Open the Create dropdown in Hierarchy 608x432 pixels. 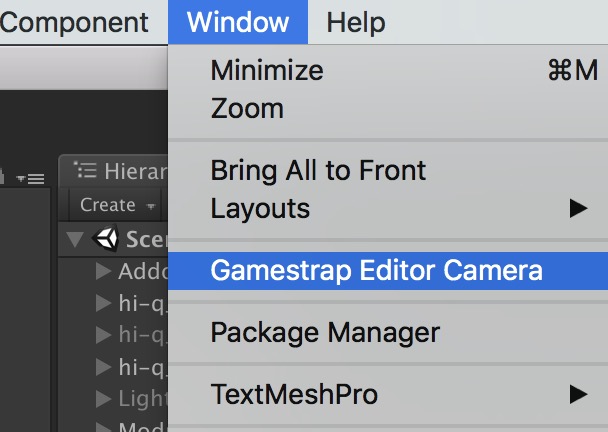coord(116,205)
